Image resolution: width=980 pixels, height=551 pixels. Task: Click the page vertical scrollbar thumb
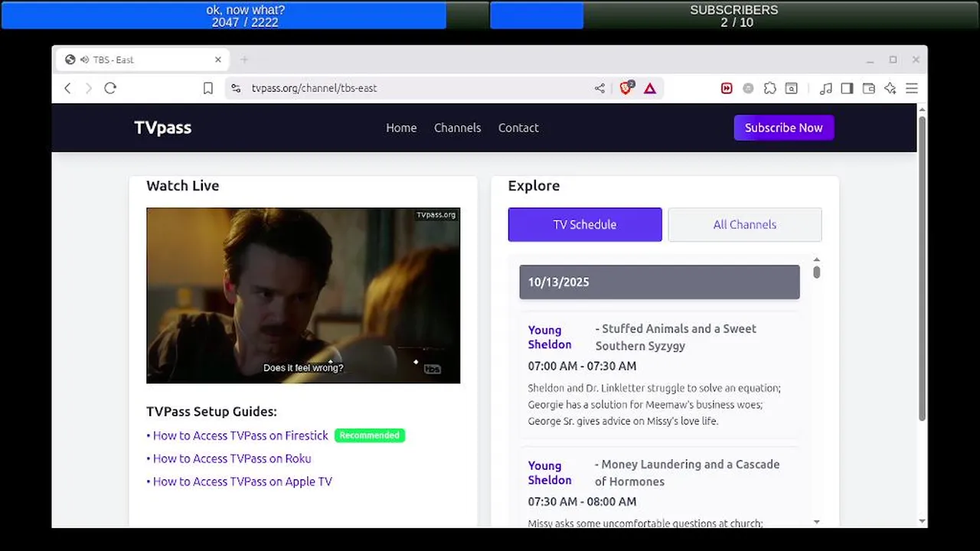tap(922, 268)
